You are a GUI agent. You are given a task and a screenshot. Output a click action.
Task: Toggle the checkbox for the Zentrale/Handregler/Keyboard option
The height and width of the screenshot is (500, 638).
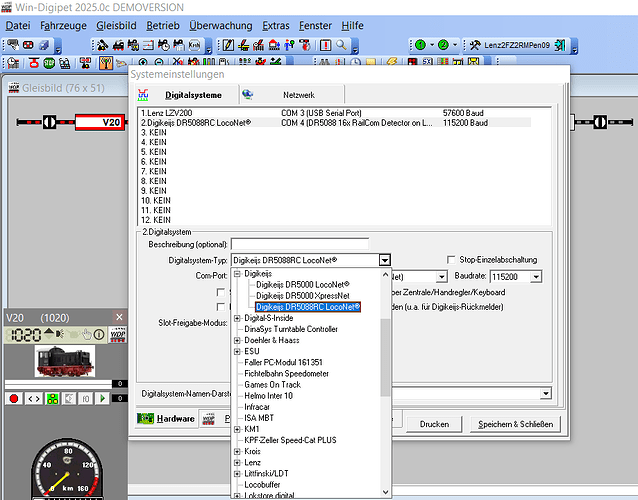coord(221,292)
